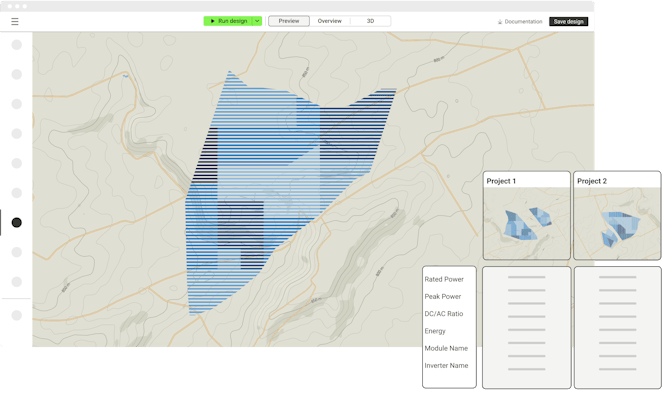Select the topmost sidebar circle icon
This screenshot has height=404, width=666.
[16, 45]
